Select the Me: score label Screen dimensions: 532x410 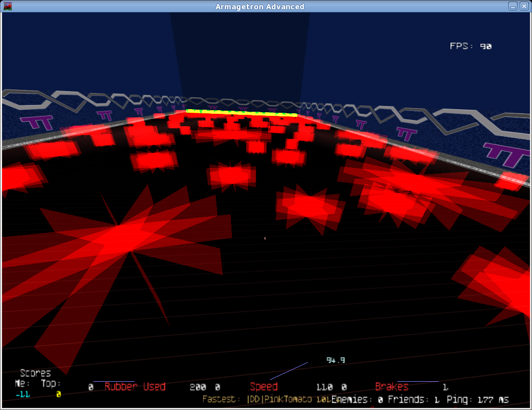22,384
